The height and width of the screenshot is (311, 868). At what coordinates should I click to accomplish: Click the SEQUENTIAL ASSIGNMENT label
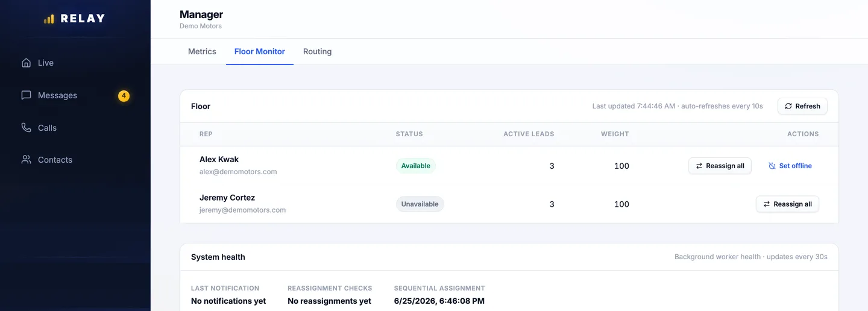tap(439, 288)
